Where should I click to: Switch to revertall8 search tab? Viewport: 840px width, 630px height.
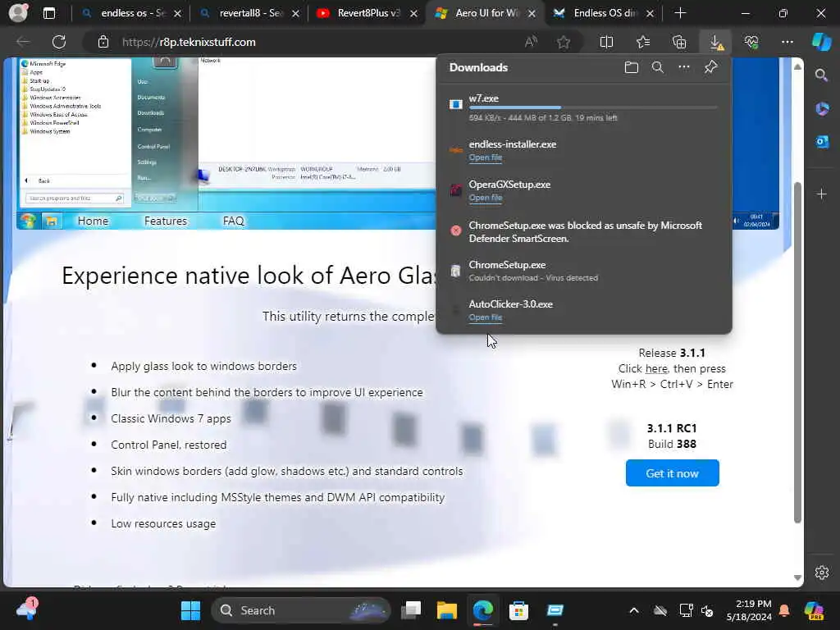(249, 13)
